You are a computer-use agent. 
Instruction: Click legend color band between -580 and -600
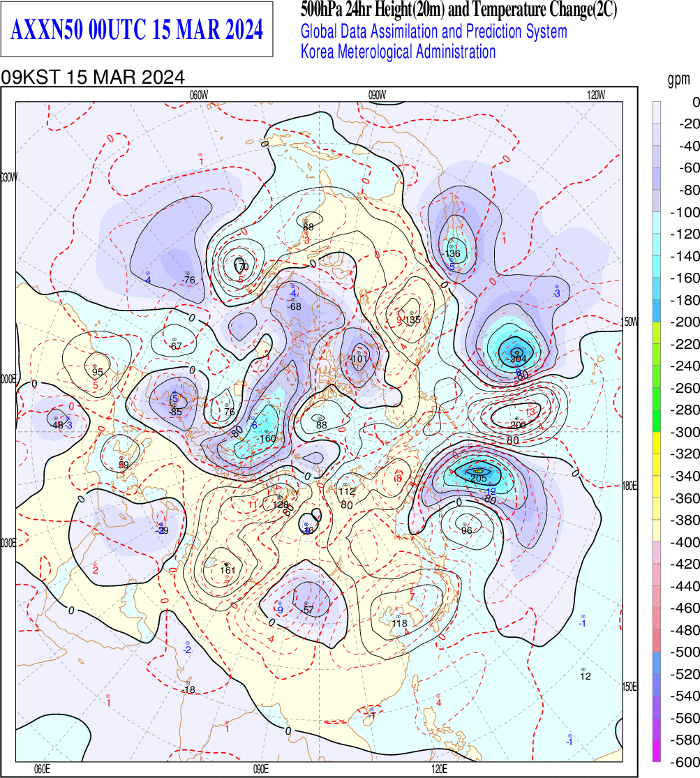click(656, 750)
